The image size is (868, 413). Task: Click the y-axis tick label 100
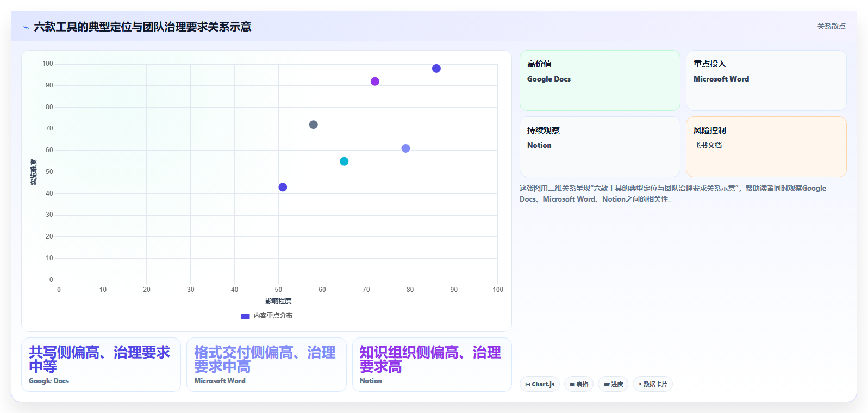48,64
